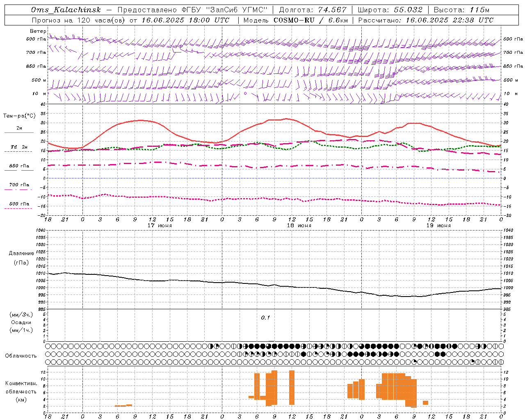Click the Облачность cloud cover label
The height and width of the screenshot is (420, 525).
tap(21, 356)
